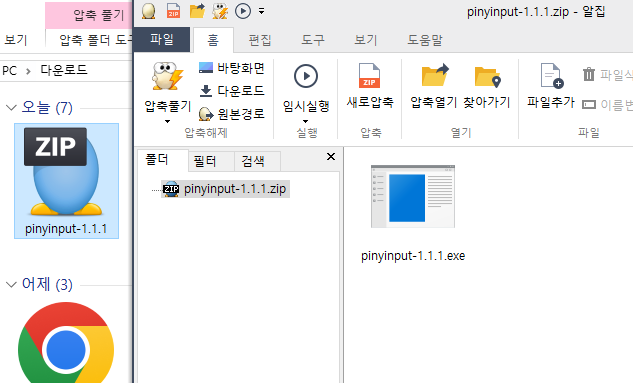The image size is (633, 383).
Task: Click the 압축 풀기 pink tab in Explorer
Action: (x=89, y=15)
